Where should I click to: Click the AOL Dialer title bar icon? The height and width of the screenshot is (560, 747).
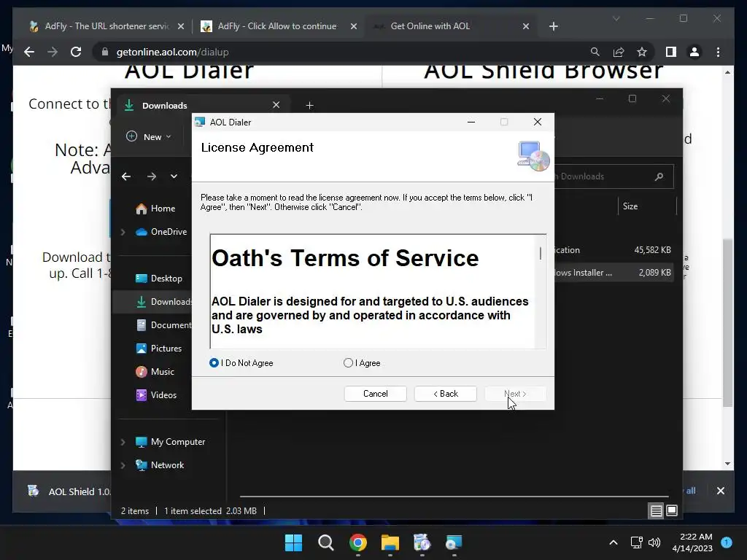pos(200,122)
